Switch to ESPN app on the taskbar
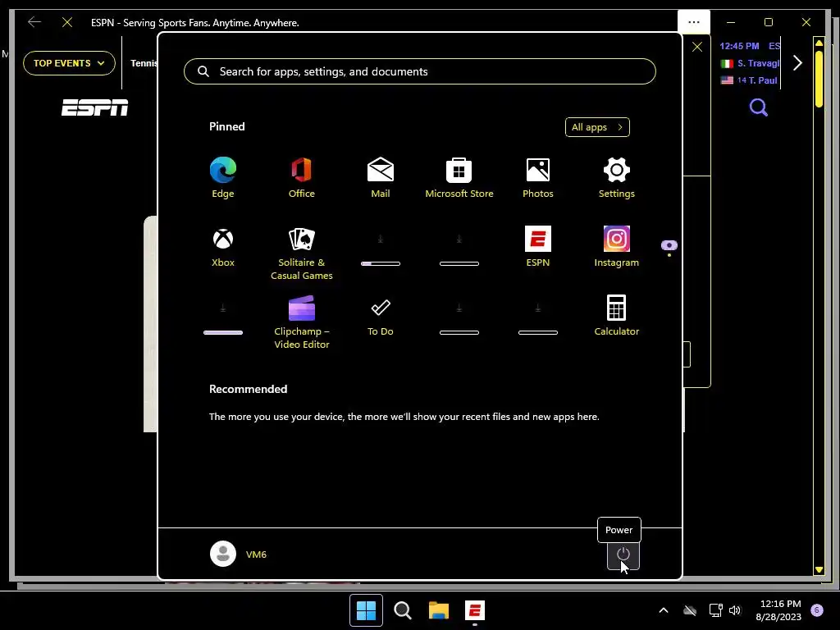Screen dimensions: 840x630 475,610
